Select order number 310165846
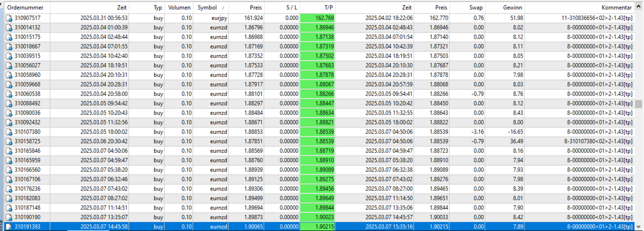 [27, 151]
